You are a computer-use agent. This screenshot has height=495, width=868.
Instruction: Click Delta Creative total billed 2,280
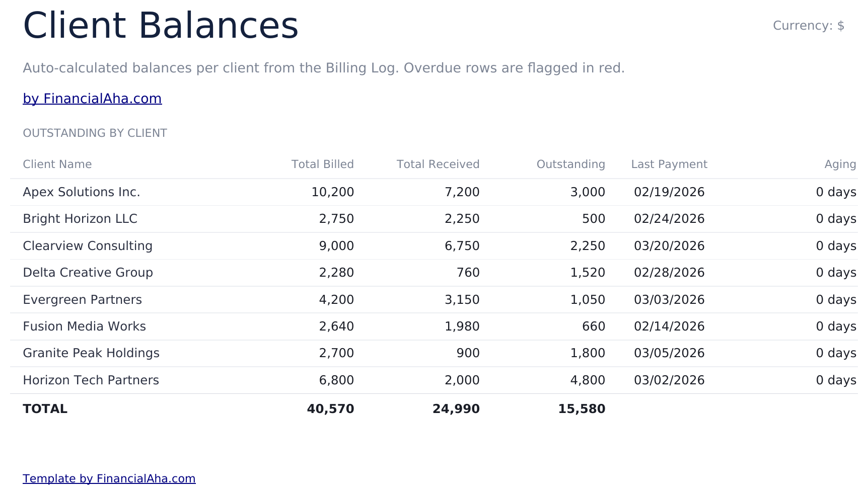click(x=336, y=273)
